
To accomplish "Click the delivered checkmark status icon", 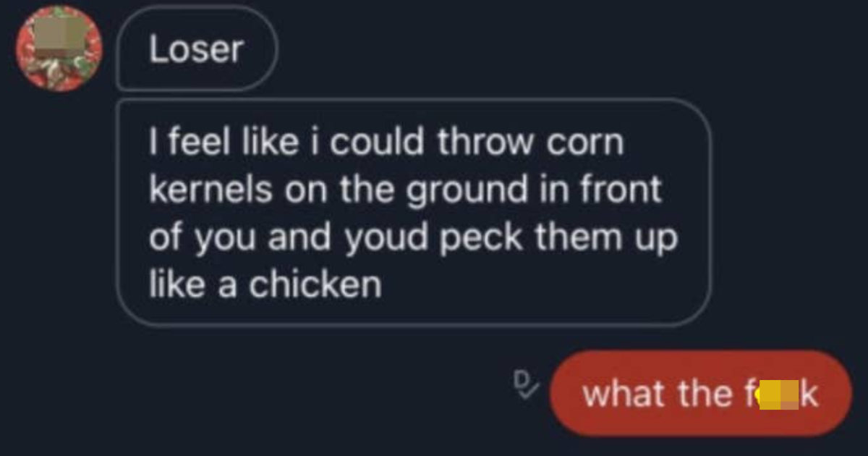I will point(524,385).
